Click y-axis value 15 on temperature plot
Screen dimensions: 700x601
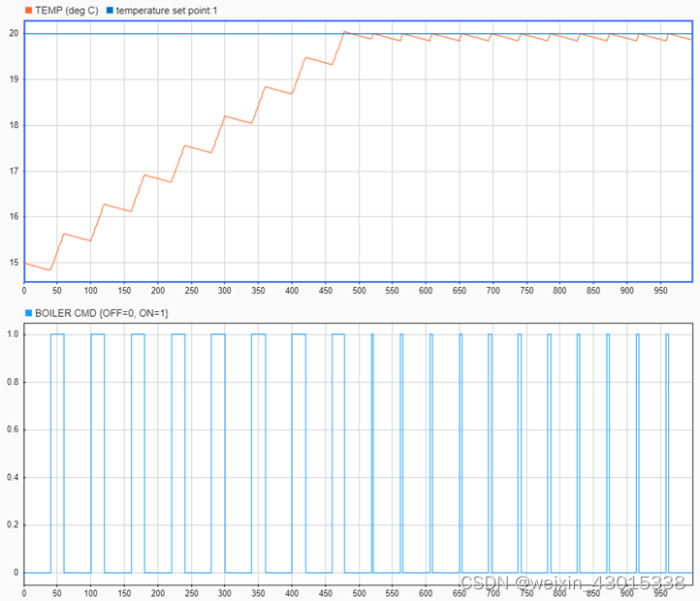[14, 263]
